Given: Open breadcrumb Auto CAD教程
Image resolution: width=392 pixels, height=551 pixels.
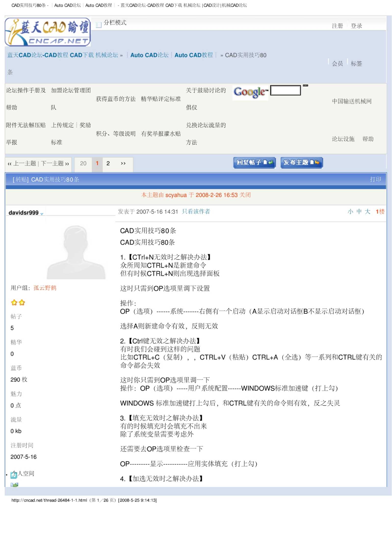Looking at the screenshot, I should pos(194,55).
